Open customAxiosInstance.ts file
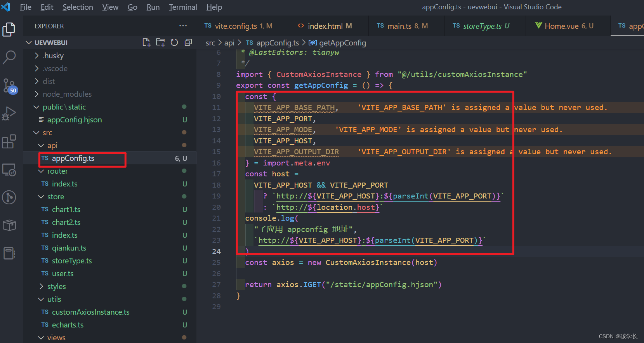 tap(90, 312)
